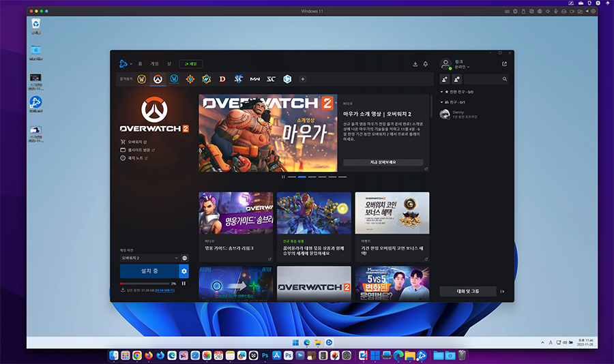Image resolution: width=614 pixels, height=364 pixels.
Task: Open the visit website link
Action: pyautogui.click(x=137, y=150)
